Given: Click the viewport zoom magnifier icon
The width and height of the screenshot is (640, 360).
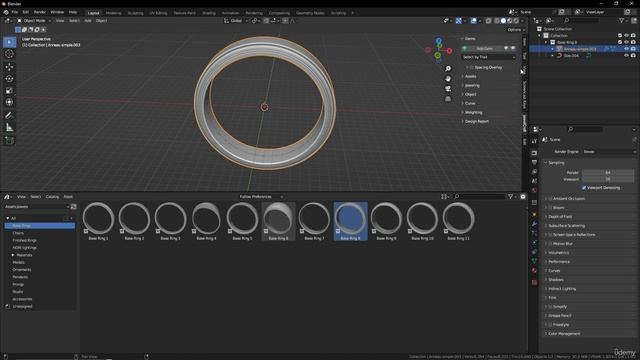Looking at the screenshot, I should point(448,68).
